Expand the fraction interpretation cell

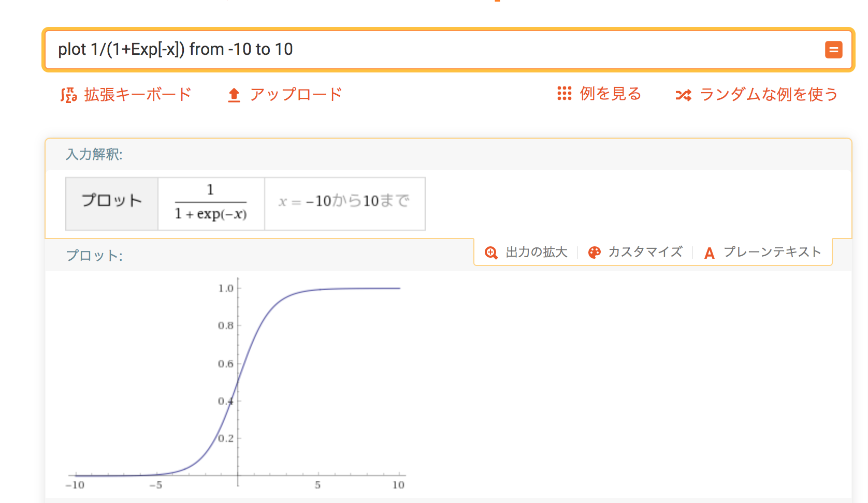pos(211,203)
